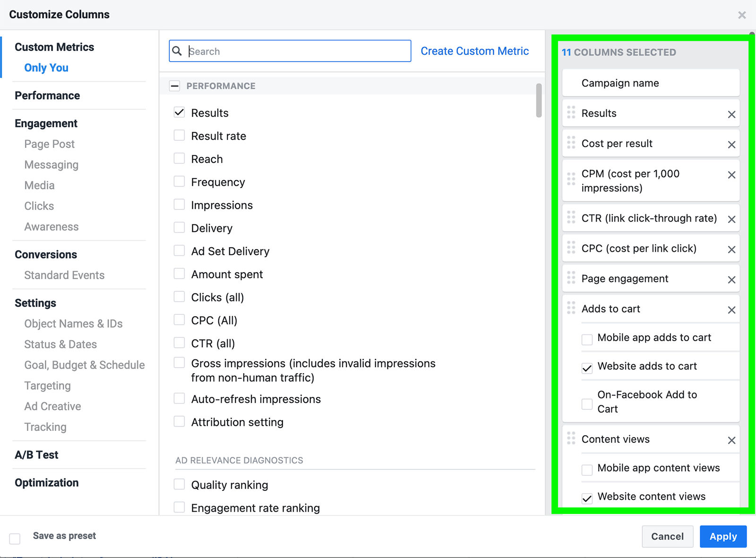756x558 pixels.
Task: Jump to Object Names & IDs
Action: point(73,324)
